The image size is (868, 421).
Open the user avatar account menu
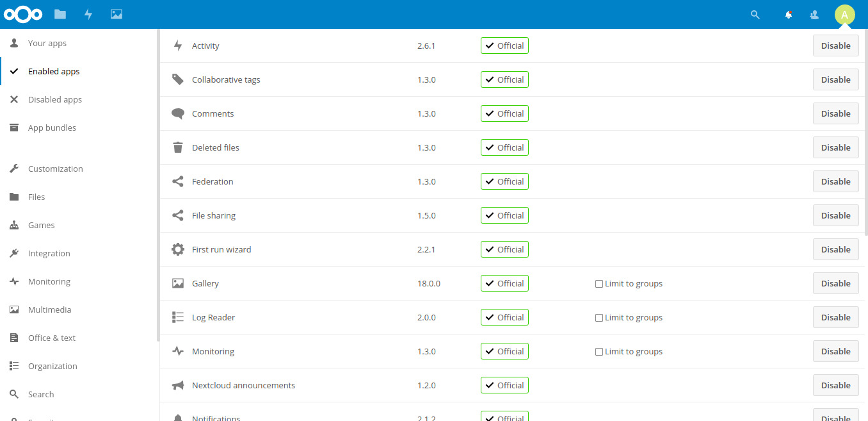pos(844,15)
